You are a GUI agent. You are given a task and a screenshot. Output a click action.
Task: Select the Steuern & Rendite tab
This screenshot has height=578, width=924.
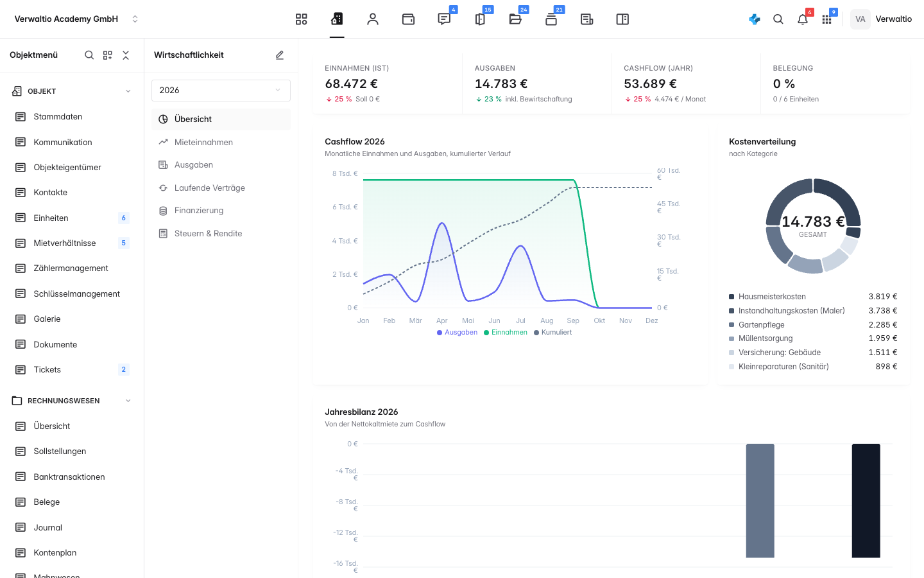(x=221, y=234)
